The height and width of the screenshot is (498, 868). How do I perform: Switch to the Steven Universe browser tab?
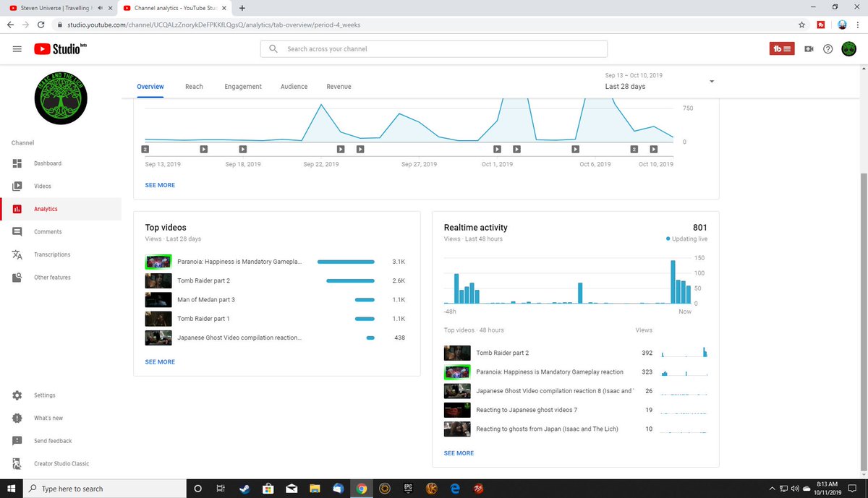tap(58, 8)
